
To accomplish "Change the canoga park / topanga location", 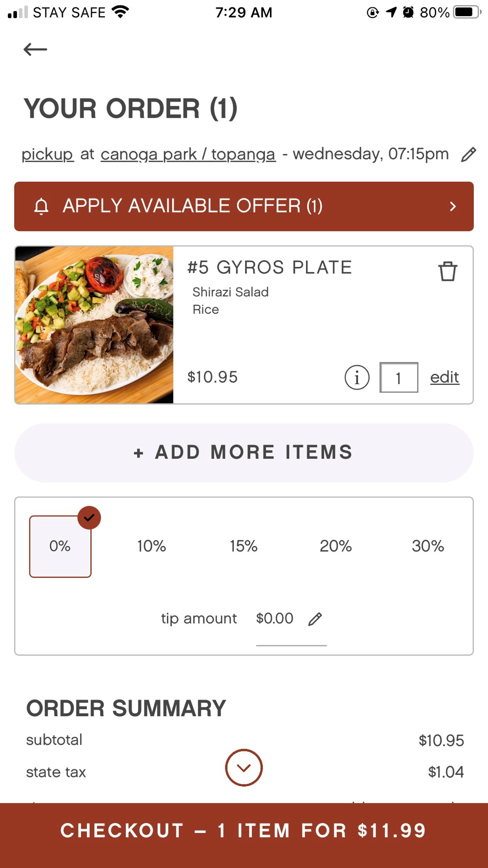I will pos(188,154).
